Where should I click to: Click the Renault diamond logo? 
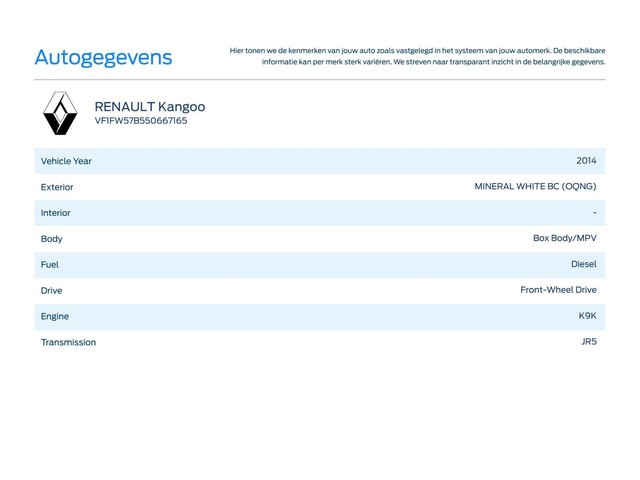60,113
